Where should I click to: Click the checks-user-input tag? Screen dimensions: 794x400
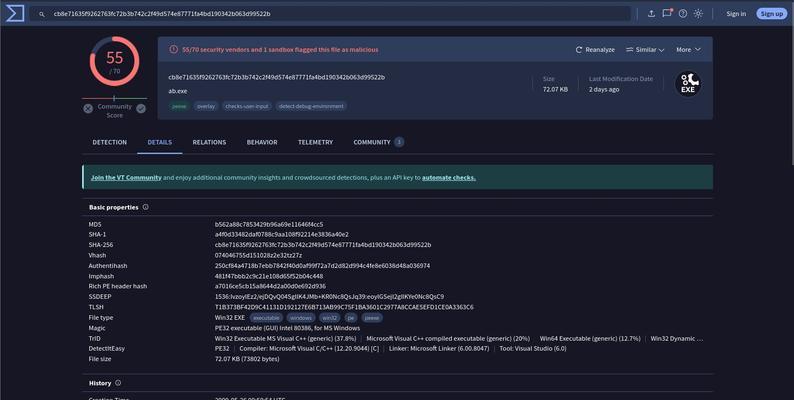pos(247,106)
